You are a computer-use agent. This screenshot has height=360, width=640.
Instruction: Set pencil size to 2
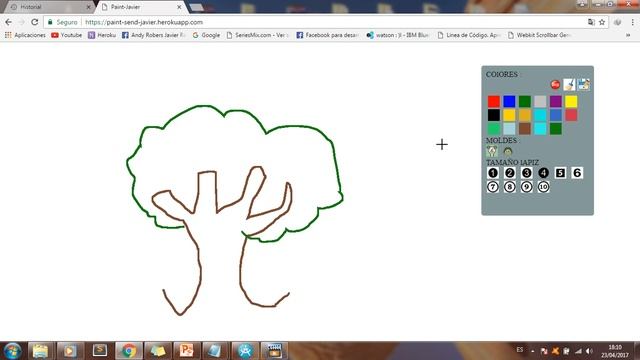[x=509, y=173]
